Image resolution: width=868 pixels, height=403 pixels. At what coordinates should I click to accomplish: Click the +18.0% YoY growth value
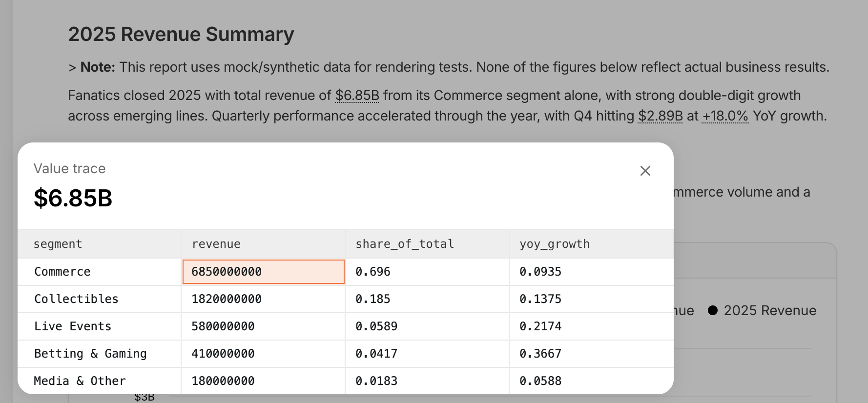[724, 116]
